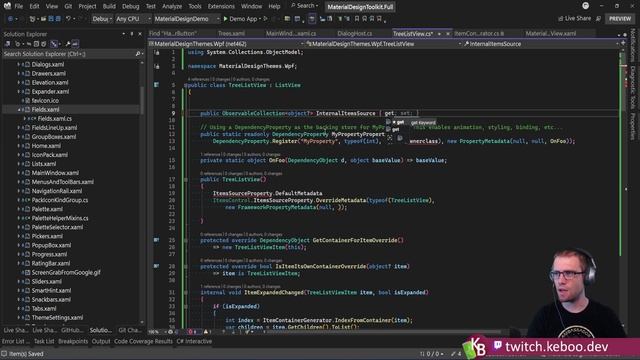
Task: Select first 'get' IntelliSense suggestion
Action: [400, 122]
